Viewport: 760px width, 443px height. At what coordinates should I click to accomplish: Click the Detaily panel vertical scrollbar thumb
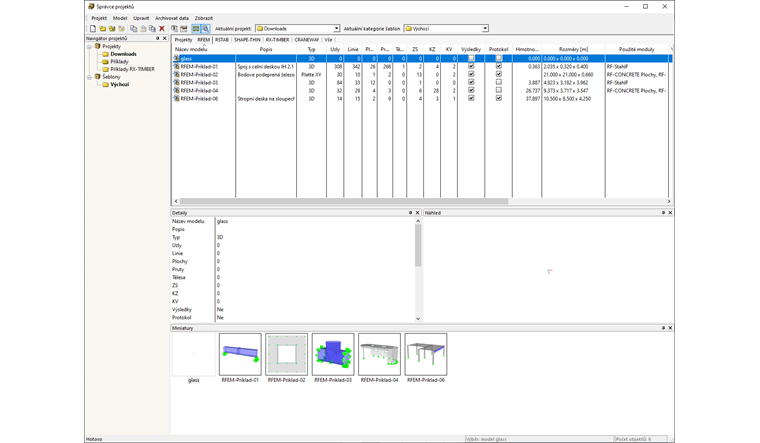click(418, 245)
